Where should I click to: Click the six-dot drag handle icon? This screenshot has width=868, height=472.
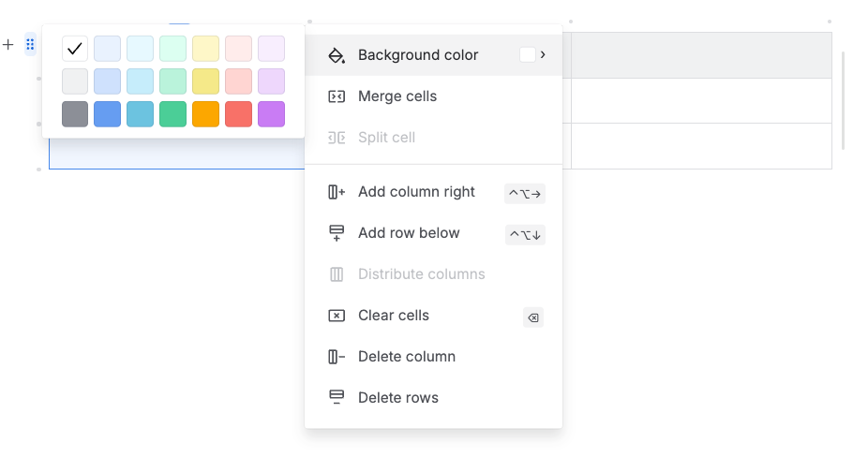[x=30, y=44]
